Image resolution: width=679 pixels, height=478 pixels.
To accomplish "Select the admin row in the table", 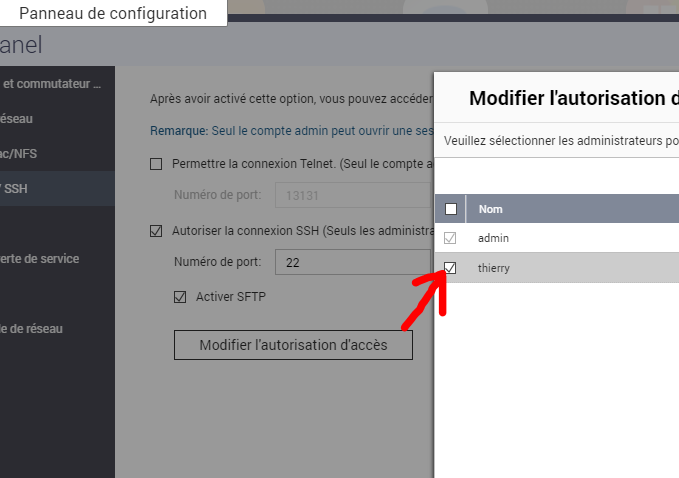I will [x=495, y=238].
